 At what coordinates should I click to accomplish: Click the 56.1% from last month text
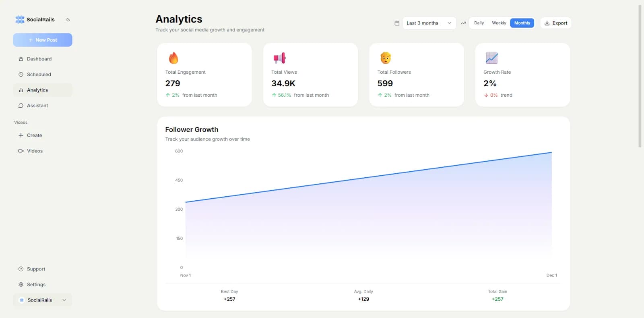(x=301, y=95)
